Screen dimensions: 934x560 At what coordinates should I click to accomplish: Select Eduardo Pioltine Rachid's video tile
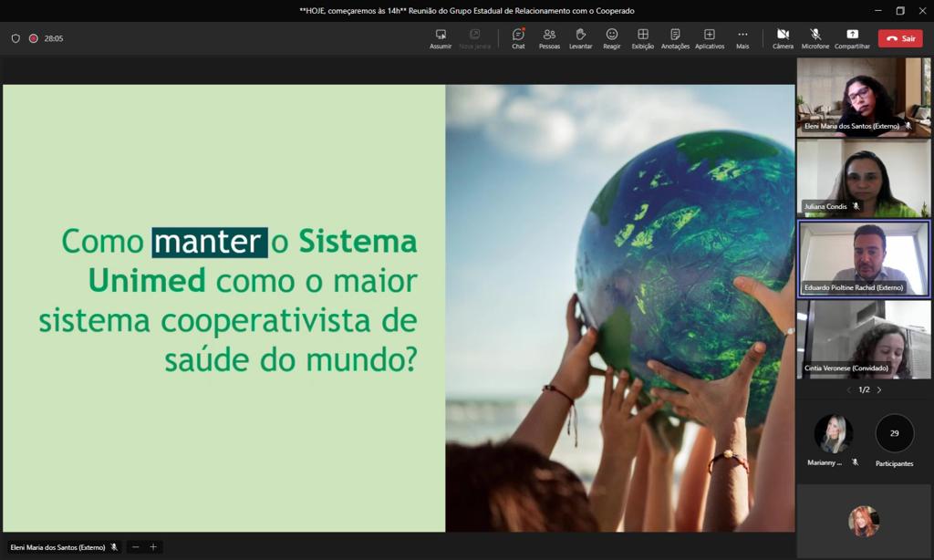click(864, 259)
